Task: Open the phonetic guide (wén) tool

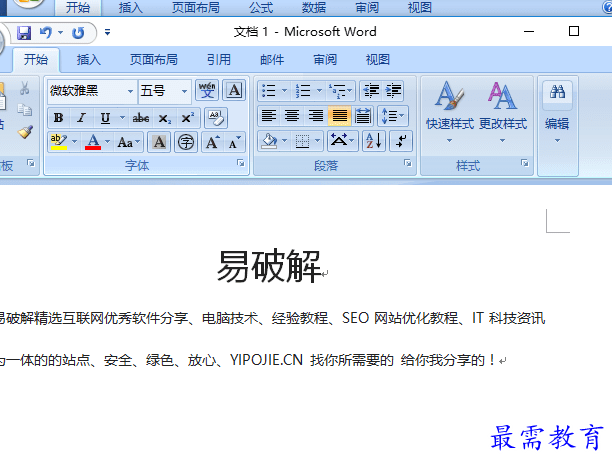Action: click(207, 91)
